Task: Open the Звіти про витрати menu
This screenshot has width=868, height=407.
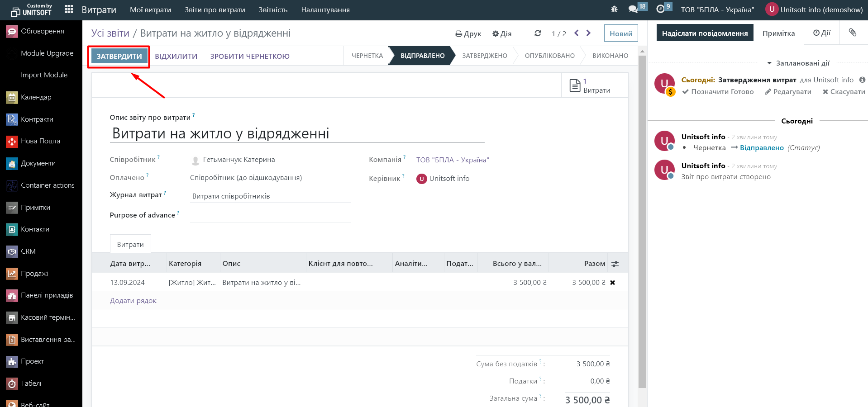Action: click(x=215, y=9)
